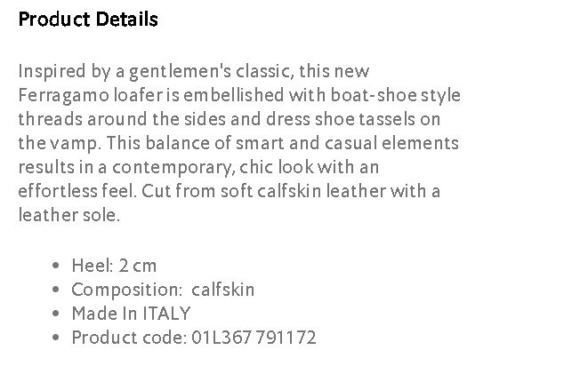Click the Product Details heading
This screenshot has height=366, width=588.
(88, 20)
